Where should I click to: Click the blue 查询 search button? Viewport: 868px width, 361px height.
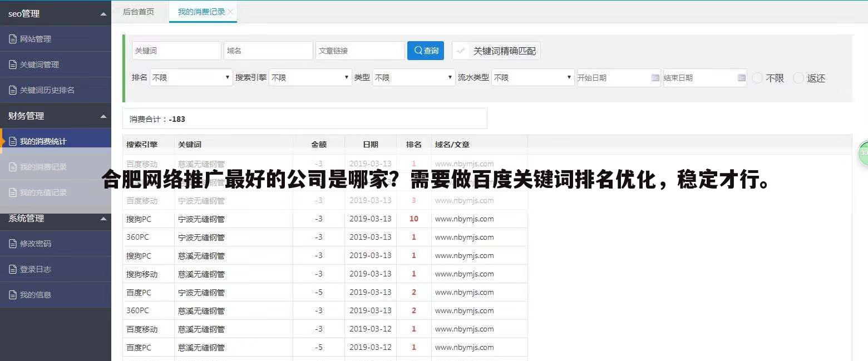[426, 51]
